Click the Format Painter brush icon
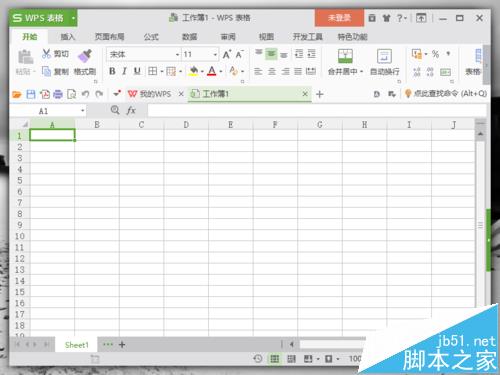Screen dimensions: 500x375 click(x=85, y=56)
